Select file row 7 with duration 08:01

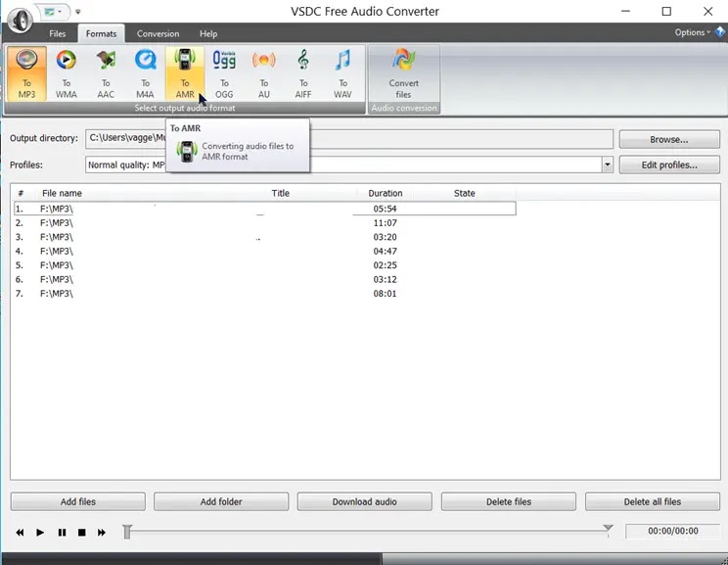(x=264, y=294)
